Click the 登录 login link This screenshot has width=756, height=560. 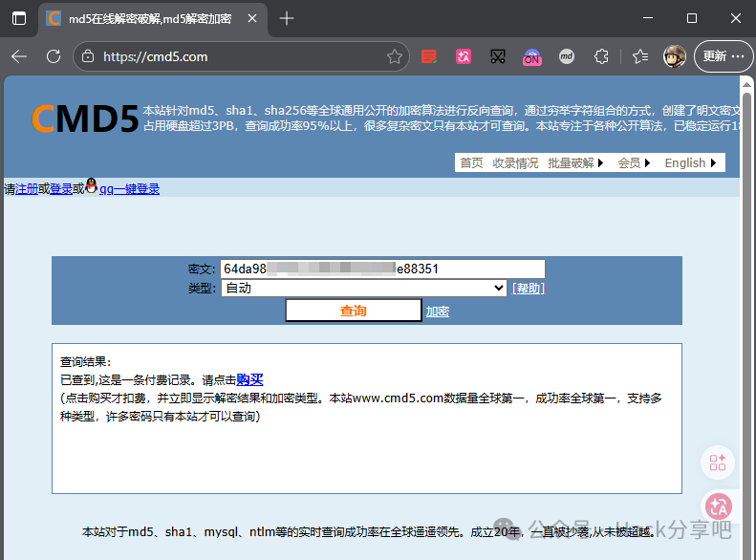(61, 189)
